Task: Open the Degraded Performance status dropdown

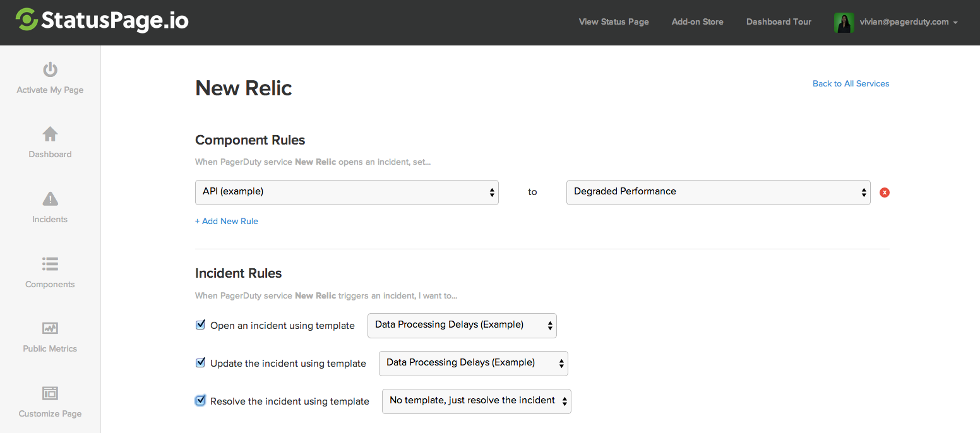Action: [718, 192]
